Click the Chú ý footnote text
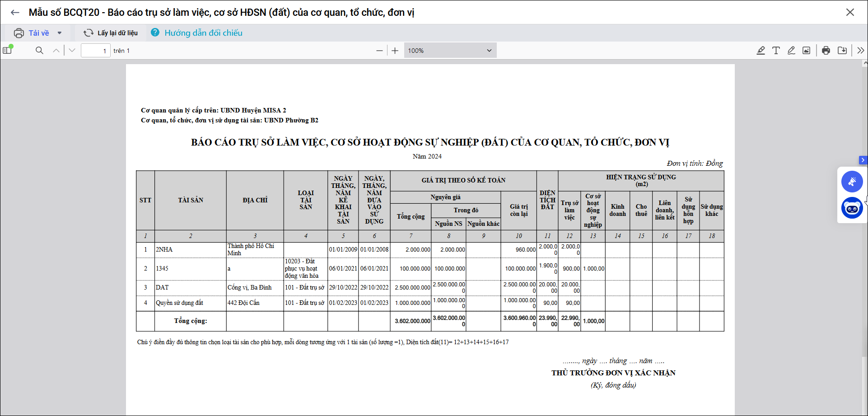The width and height of the screenshot is (868, 416). [323, 342]
